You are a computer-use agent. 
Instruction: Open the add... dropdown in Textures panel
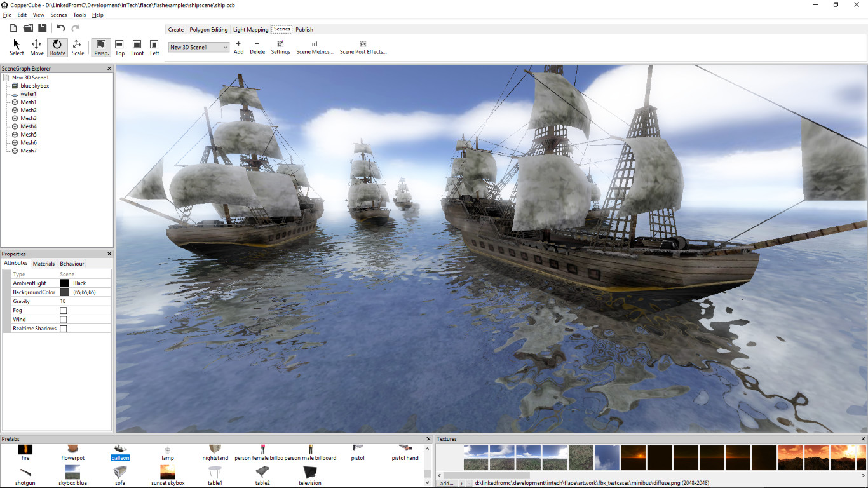tap(447, 484)
